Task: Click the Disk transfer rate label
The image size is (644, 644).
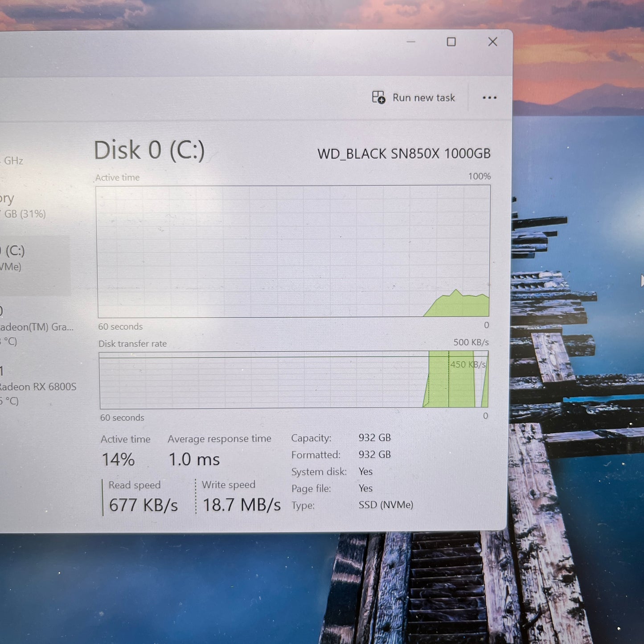Action: [x=132, y=344]
